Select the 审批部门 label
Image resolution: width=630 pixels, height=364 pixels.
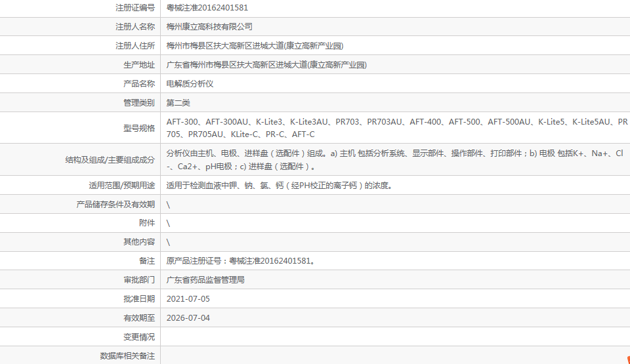tap(139, 279)
